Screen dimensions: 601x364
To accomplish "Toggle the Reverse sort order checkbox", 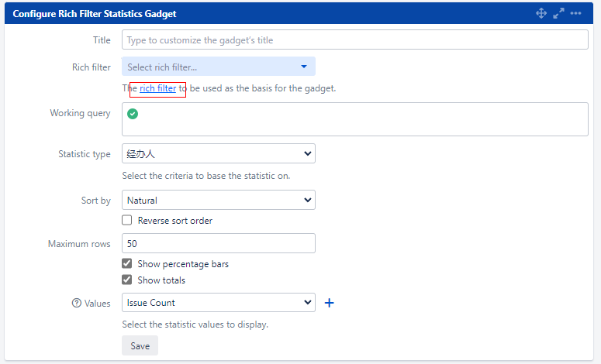I will point(127,221).
